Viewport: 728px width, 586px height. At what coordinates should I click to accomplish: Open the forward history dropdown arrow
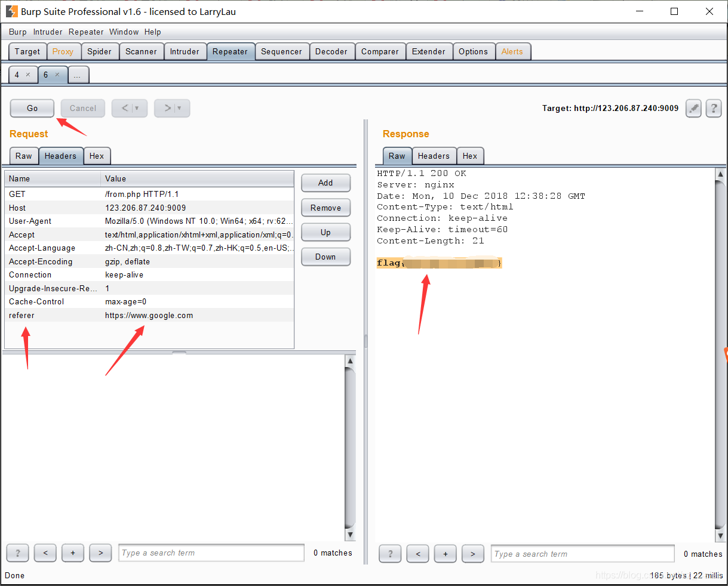[179, 108]
